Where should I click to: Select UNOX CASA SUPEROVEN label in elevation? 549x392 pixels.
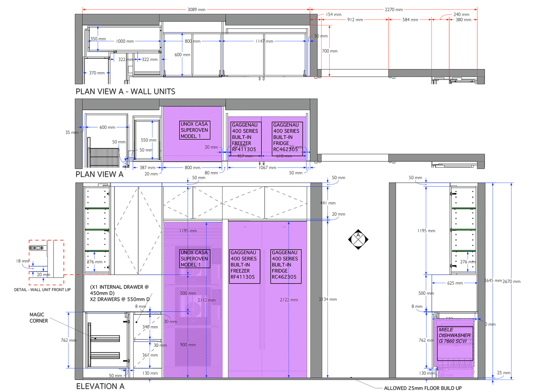tap(194, 259)
